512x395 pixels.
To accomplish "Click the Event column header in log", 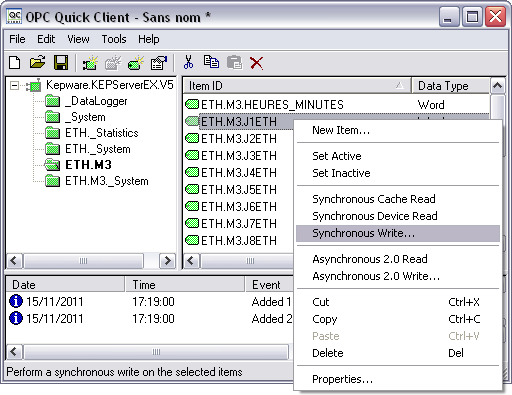I will pyautogui.click(x=269, y=285).
